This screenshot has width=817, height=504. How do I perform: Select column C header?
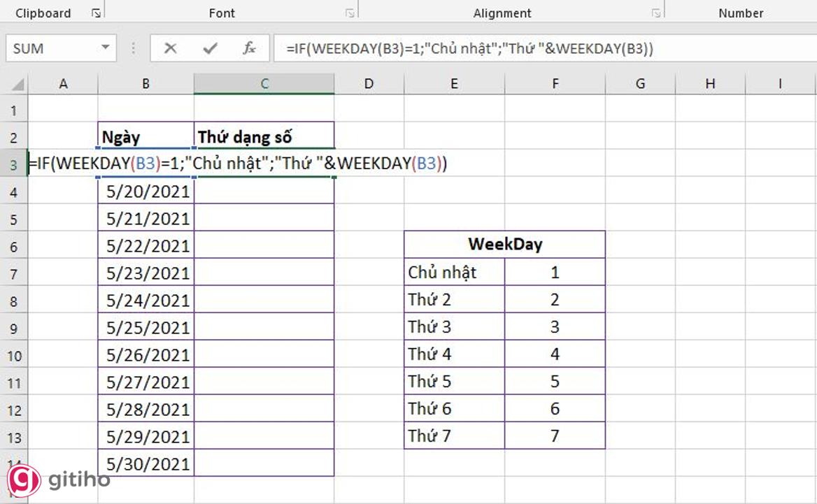264,84
